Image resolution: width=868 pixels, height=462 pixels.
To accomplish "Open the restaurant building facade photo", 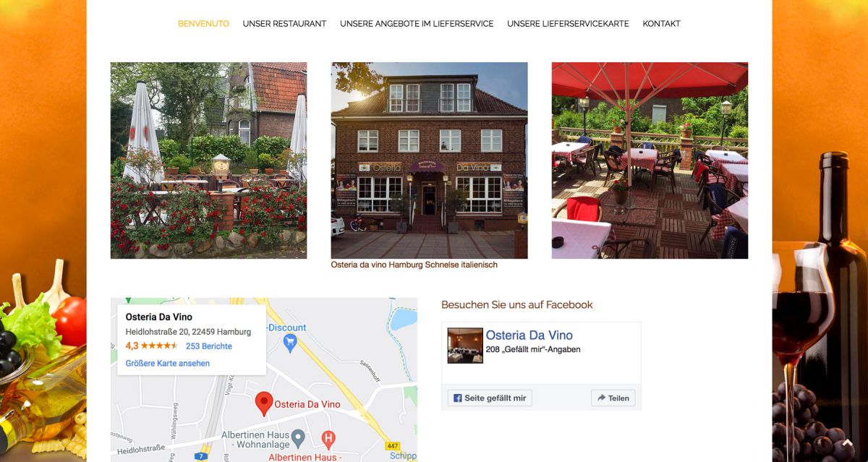I will coord(429,161).
